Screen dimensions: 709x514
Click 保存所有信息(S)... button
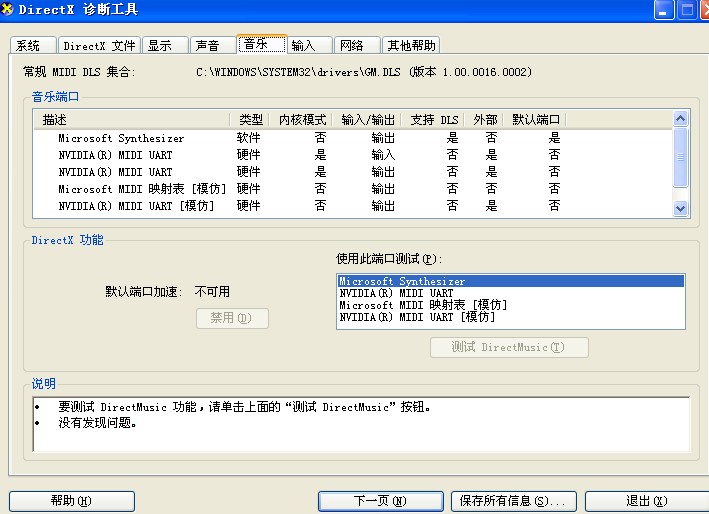pyautogui.click(x=514, y=501)
